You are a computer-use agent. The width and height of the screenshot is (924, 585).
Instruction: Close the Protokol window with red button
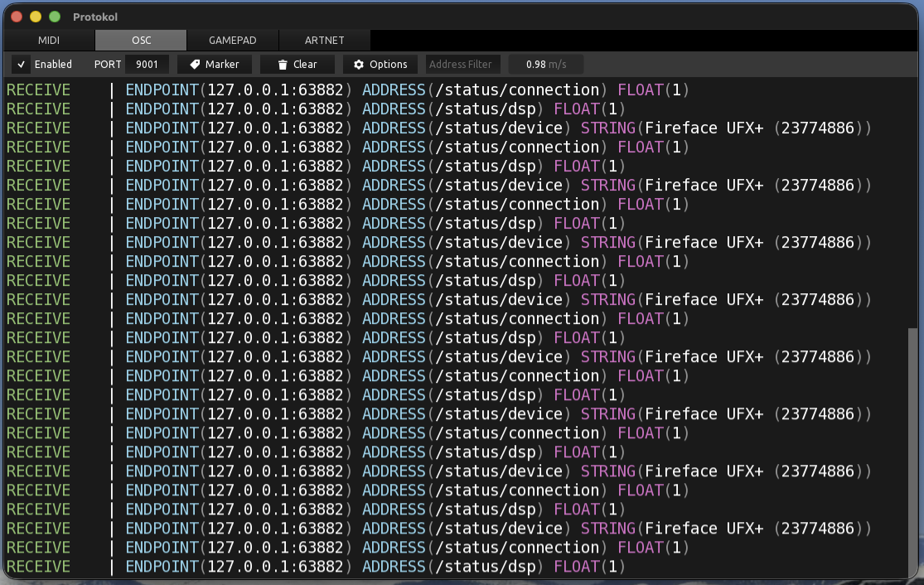17,17
